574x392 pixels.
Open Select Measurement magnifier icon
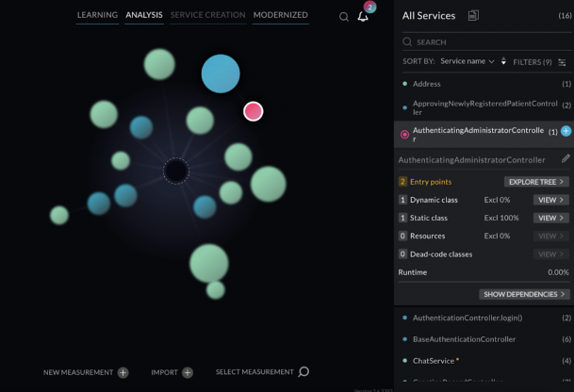(303, 372)
